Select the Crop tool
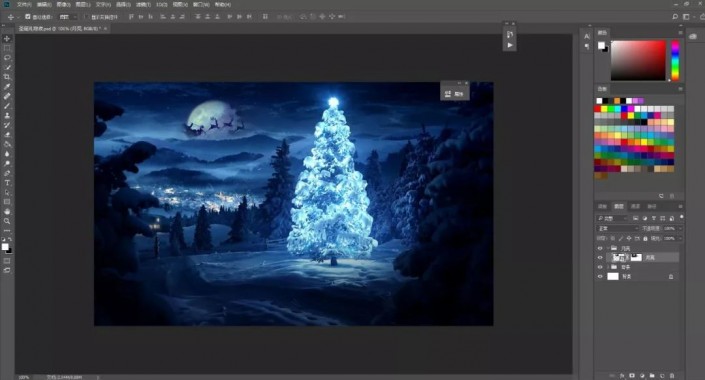Screen dimensions: 705x380 coord(7,77)
